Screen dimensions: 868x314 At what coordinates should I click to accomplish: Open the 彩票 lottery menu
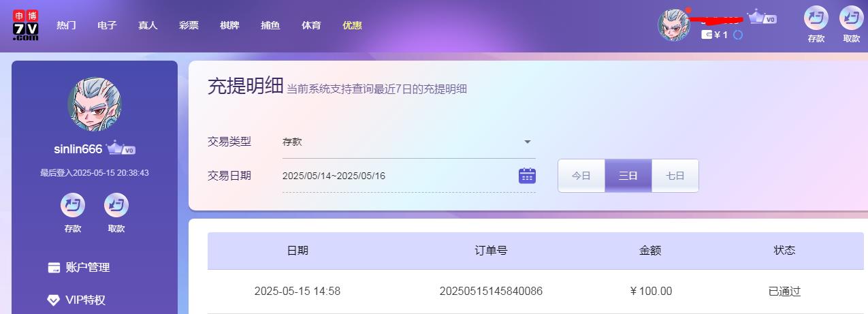[x=189, y=25]
